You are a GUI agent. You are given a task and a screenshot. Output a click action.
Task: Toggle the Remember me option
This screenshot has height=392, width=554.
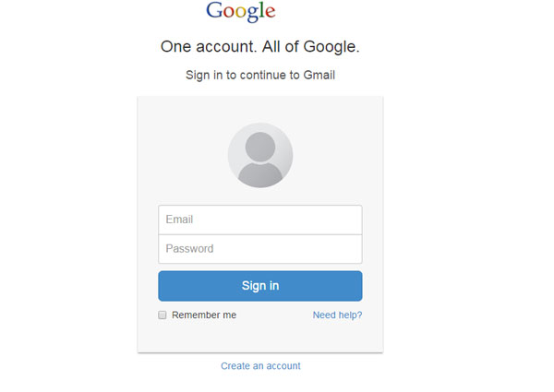163,315
